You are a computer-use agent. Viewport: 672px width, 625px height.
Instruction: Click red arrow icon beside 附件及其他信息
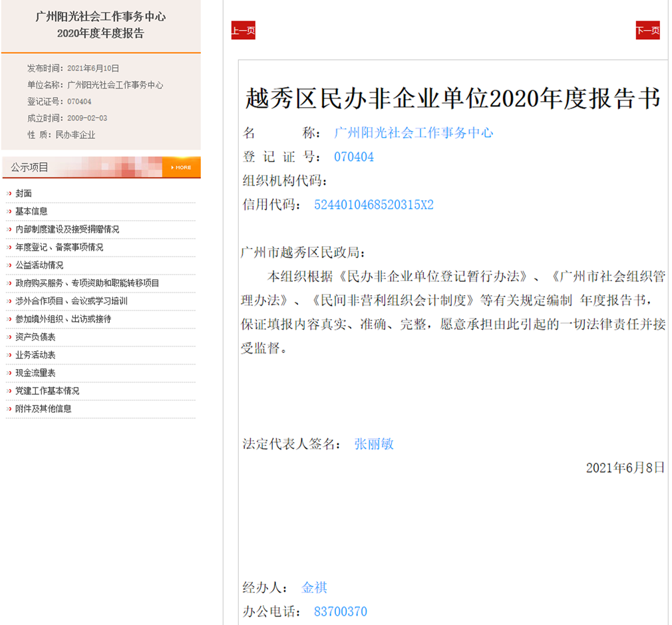click(9, 410)
